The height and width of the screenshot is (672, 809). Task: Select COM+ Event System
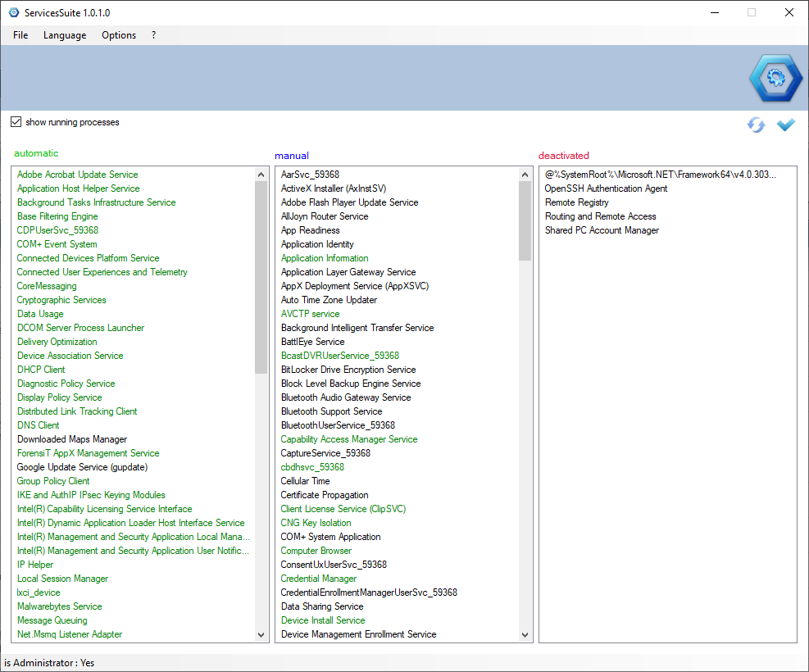(57, 244)
